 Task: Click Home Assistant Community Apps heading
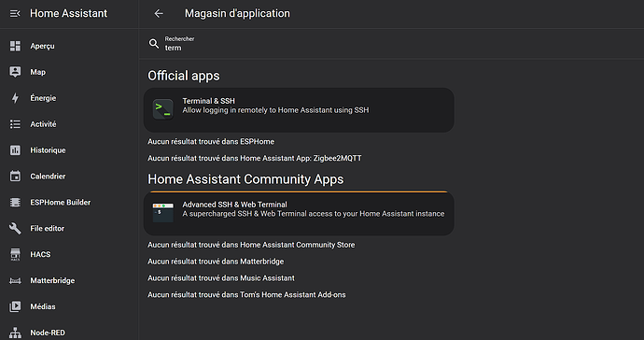245,179
